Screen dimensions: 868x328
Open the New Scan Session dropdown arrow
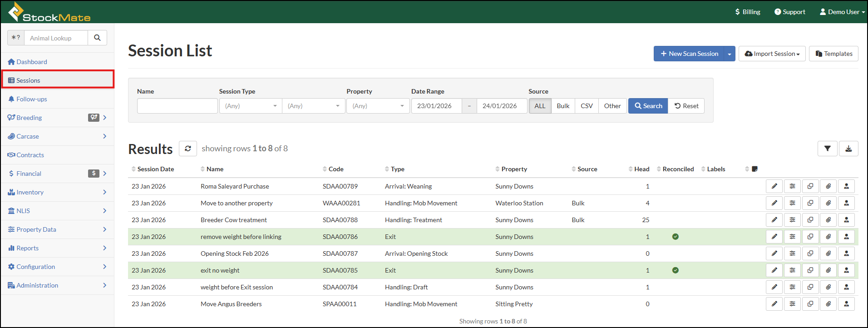point(730,54)
